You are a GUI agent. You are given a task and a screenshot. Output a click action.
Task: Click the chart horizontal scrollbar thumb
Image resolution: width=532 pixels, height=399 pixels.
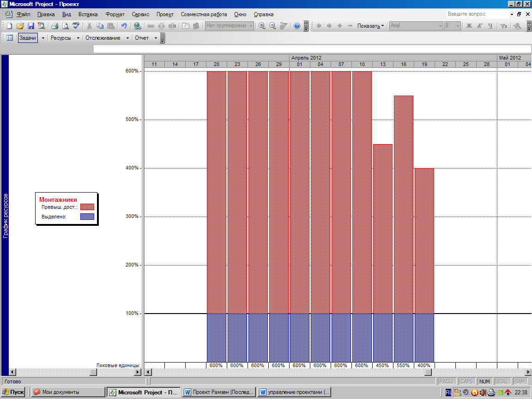428,372
